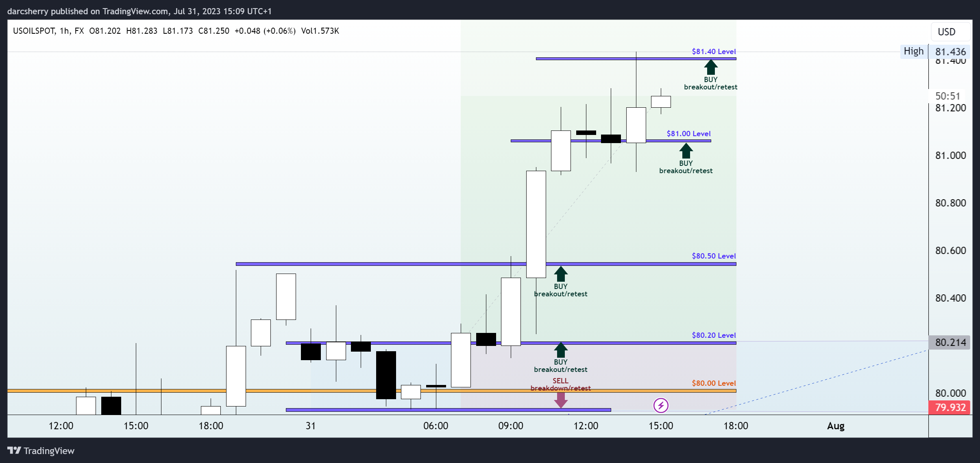Click the High price label 81.436
Image resolution: width=980 pixels, height=463 pixels.
pyautogui.click(x=950, y=52)
